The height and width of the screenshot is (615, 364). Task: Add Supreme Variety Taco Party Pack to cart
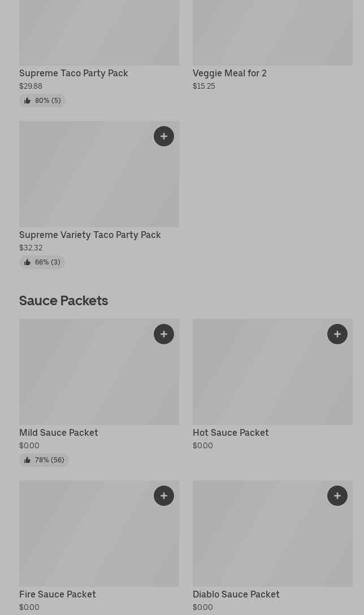pos(164,136)
